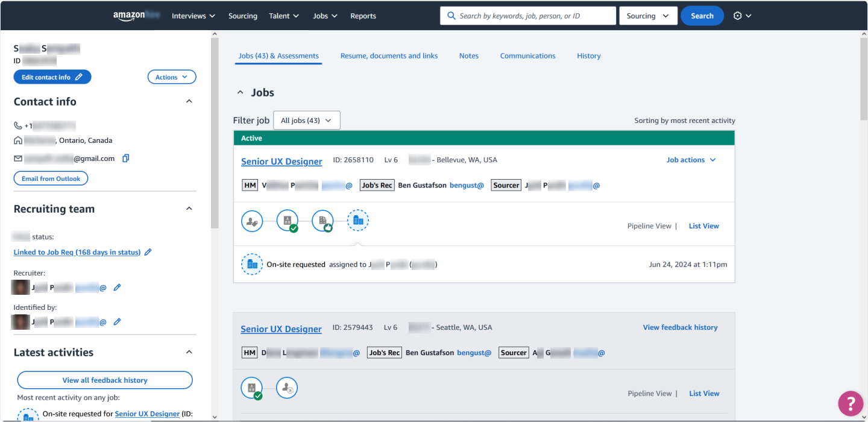Click first pipeline stage icon of job 2658110
The height and width of the screenshot is (422, 868).
tap(252, 221)
